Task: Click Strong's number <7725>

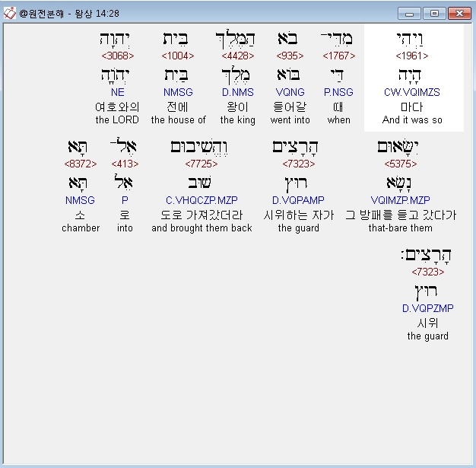Action: click(x=202, y=164)
